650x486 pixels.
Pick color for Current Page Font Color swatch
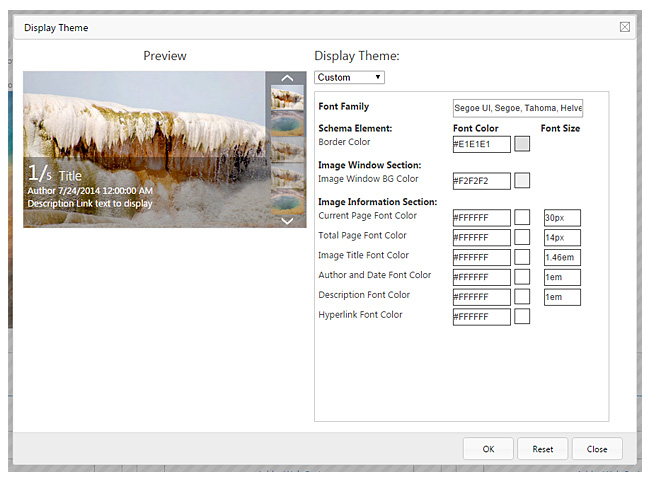point(522,217)
